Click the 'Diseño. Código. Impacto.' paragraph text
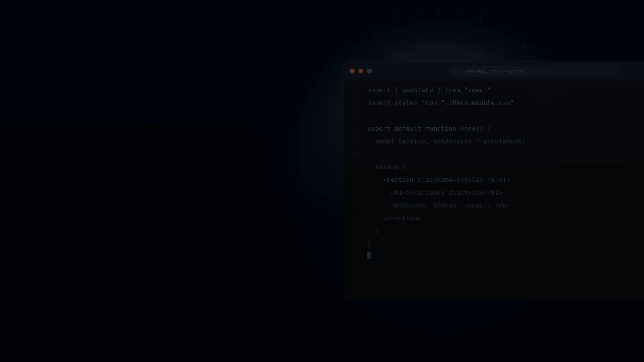Screen dimensions: 644x362 (448, 205)
